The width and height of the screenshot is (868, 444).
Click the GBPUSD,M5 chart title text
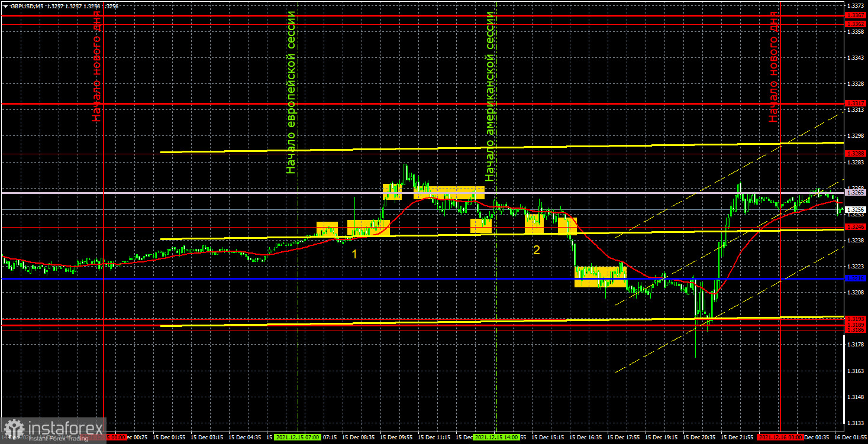coord(27,6)
